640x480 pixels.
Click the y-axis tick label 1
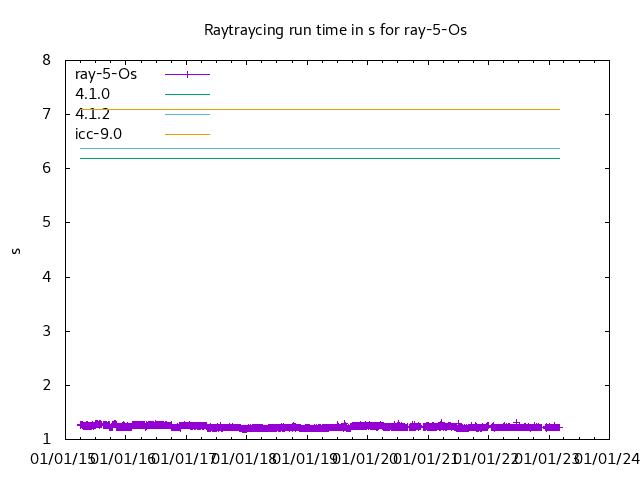coord(46,439)
